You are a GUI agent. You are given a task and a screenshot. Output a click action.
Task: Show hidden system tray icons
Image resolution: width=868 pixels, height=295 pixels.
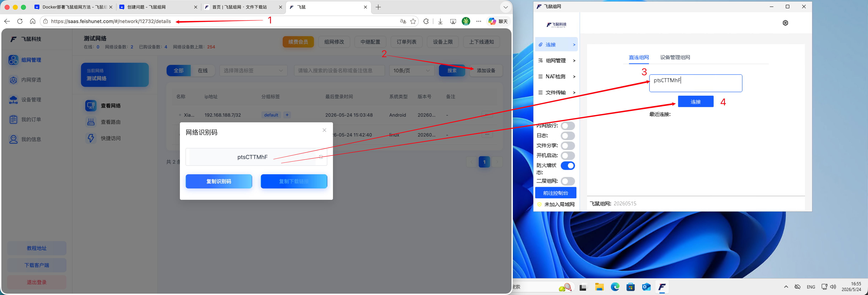coord(786,287)
